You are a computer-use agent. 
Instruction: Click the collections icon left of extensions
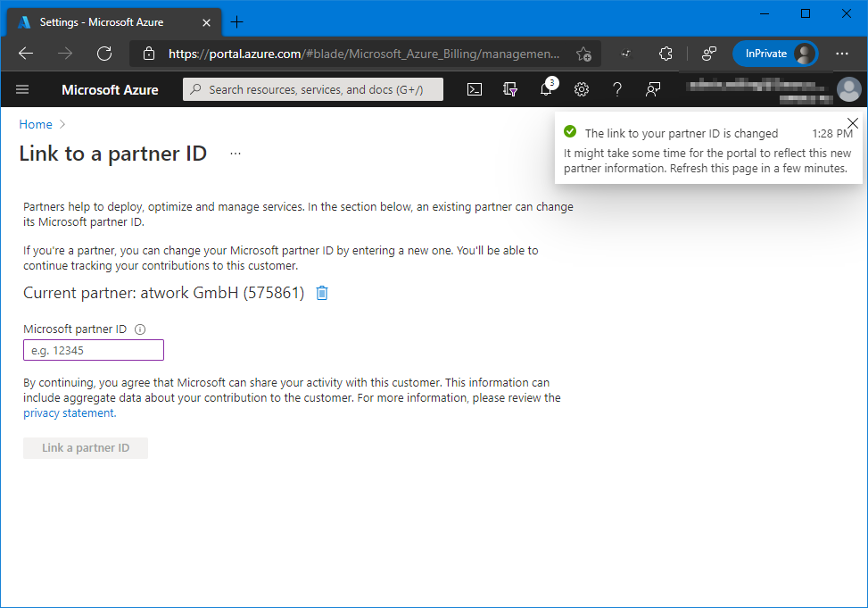(626, 54)
